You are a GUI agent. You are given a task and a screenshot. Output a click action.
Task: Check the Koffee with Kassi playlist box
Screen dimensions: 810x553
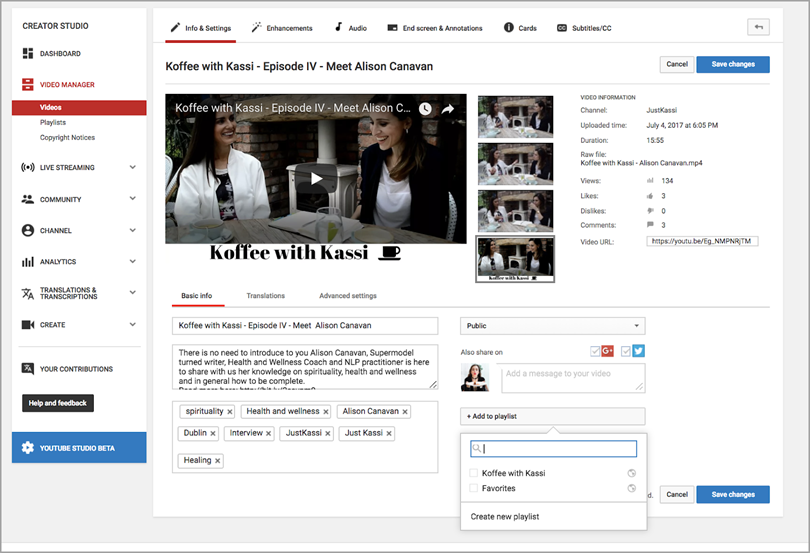coord(473,473)
